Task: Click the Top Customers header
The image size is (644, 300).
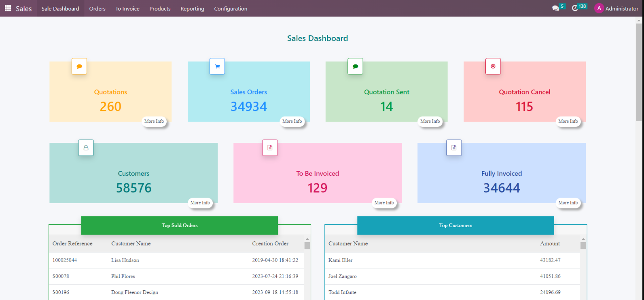Action: click(455, 226)
